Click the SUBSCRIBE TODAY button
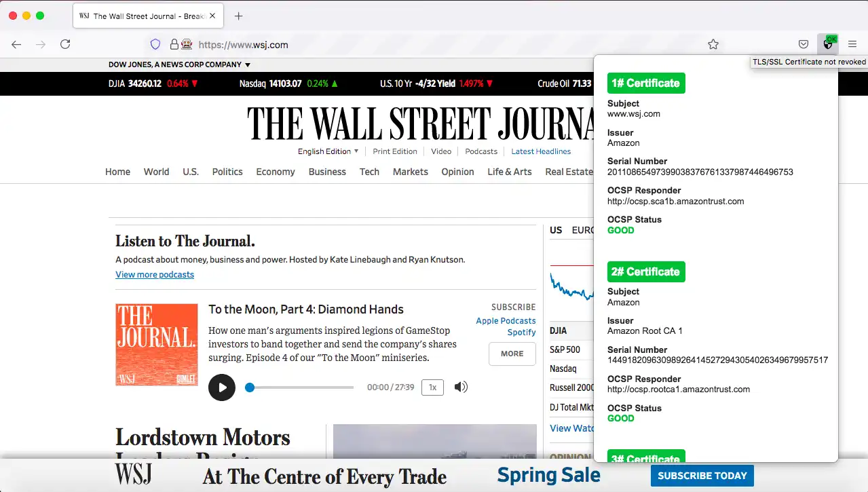Screen dimensions: 868x492 702,476
